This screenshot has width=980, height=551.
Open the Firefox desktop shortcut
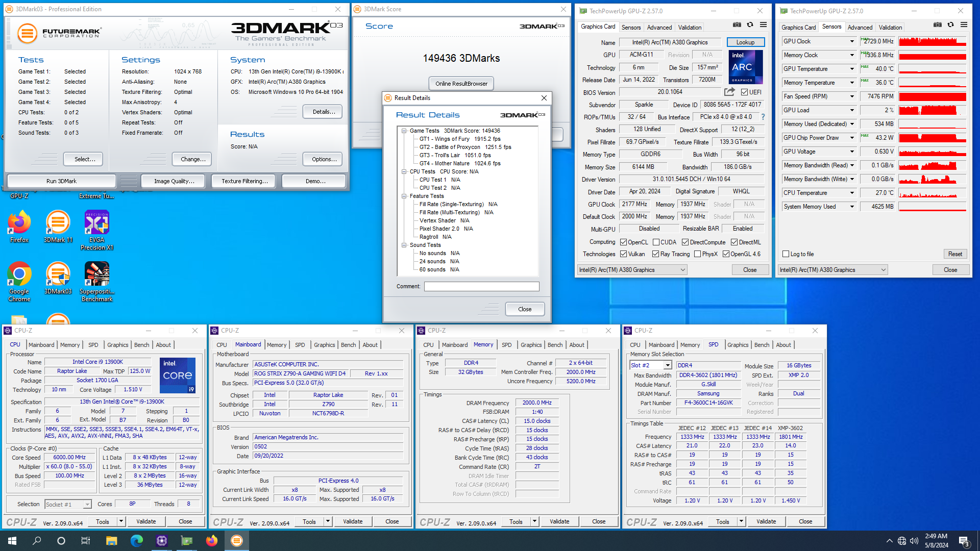pos(19,227)
